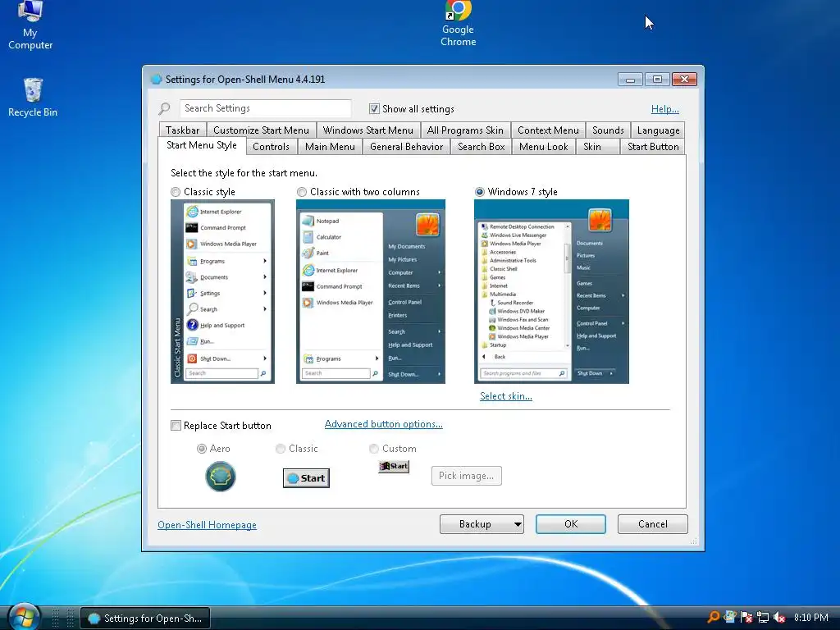
Task: Click the magnifier icon beside Search Settings
Action: point(164,109)
